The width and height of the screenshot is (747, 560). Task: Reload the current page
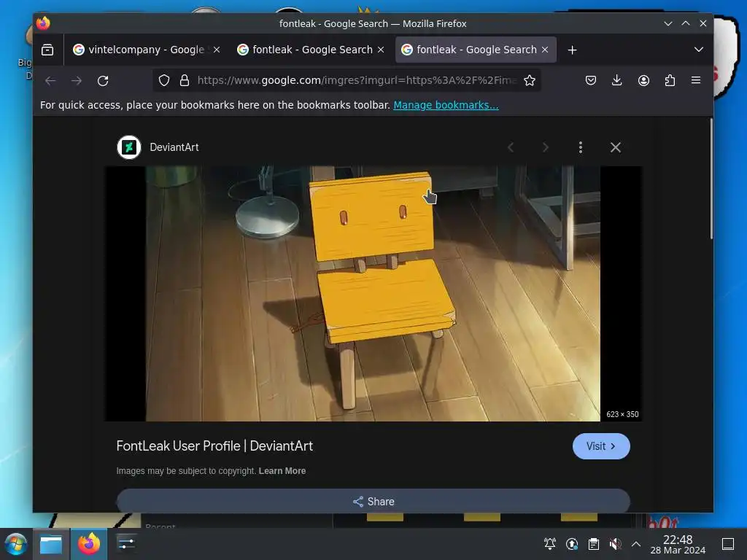tap(103, 80)
